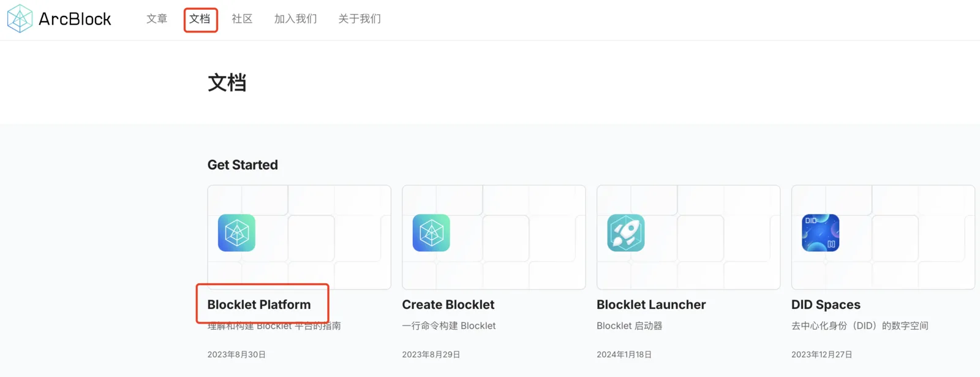980x377 pixels.
Task: Click the DID Spaces cover thumbnail
Action: pos(883,237)
